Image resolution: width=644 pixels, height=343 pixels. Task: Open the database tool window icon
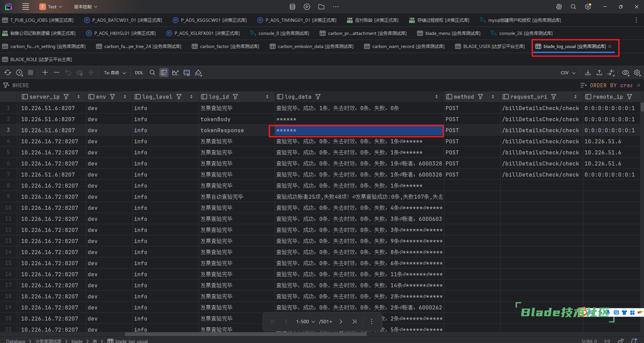click(x=292, y=7)
